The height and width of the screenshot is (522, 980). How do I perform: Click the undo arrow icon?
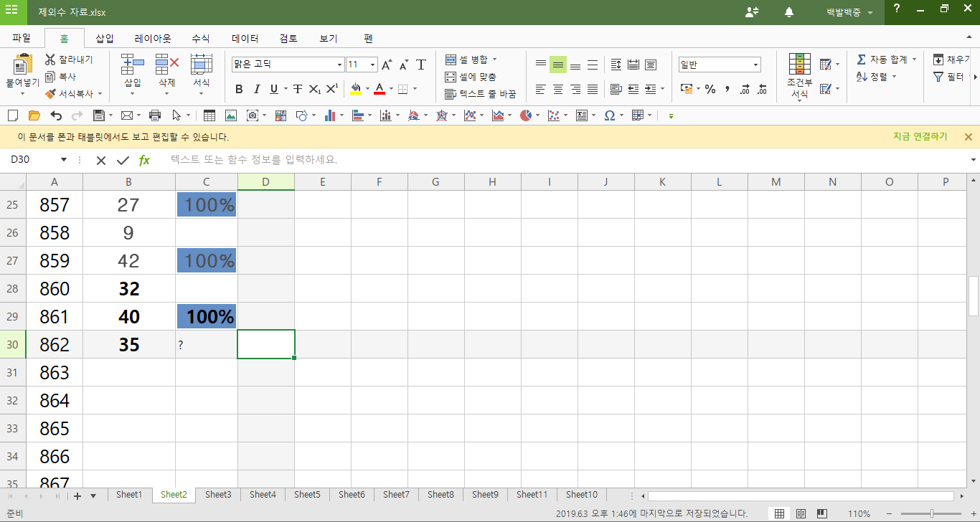click(x=56, y=115)
